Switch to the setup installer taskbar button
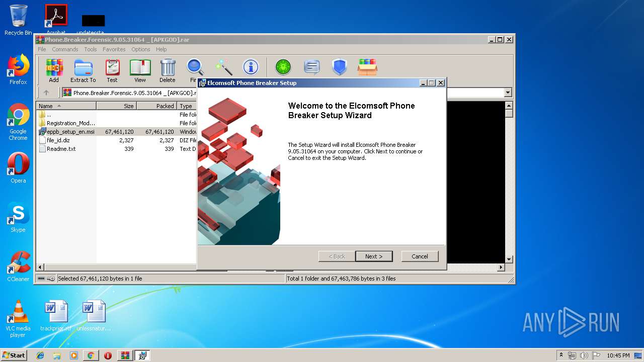This screenshot has width=644, height=362. (142, 355)
